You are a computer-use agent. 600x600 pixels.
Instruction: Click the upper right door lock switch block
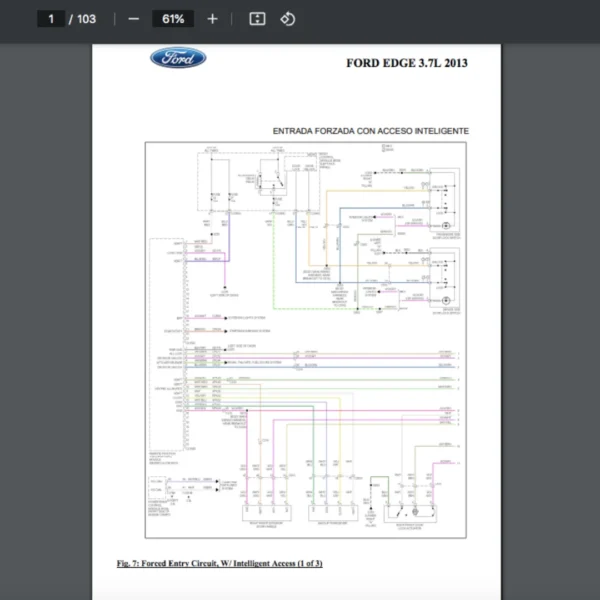pyautogui.click(x=442, y=205)
